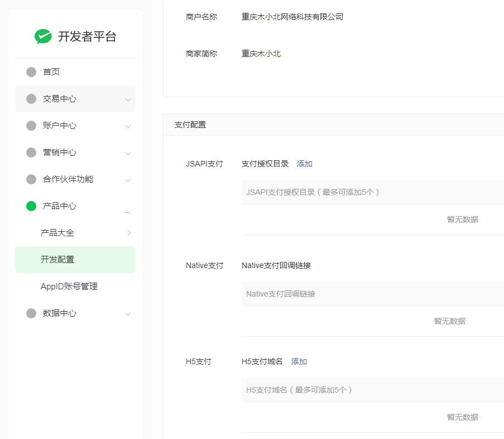Image resolution: width=504 pixels, height=439 pixels.
Task: Click 暂无数据 under JSAPI支付授权目录
Action: coord(463,219)
